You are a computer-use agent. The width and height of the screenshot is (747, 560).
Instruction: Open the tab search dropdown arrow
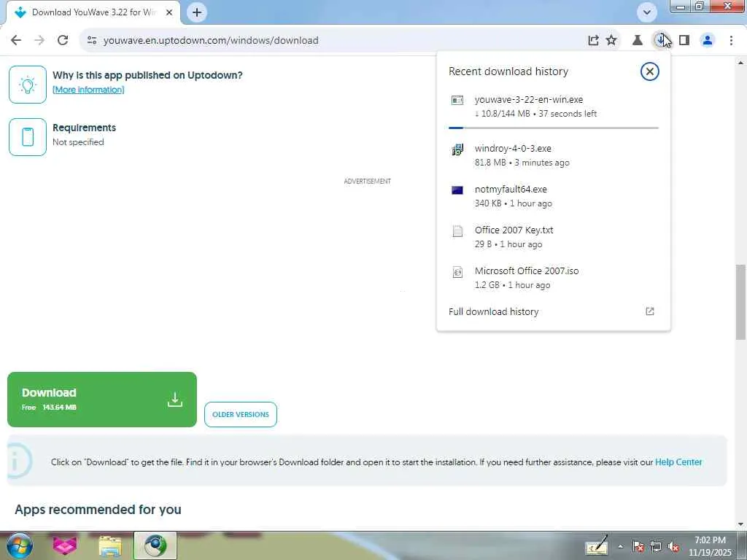point(647,12)
